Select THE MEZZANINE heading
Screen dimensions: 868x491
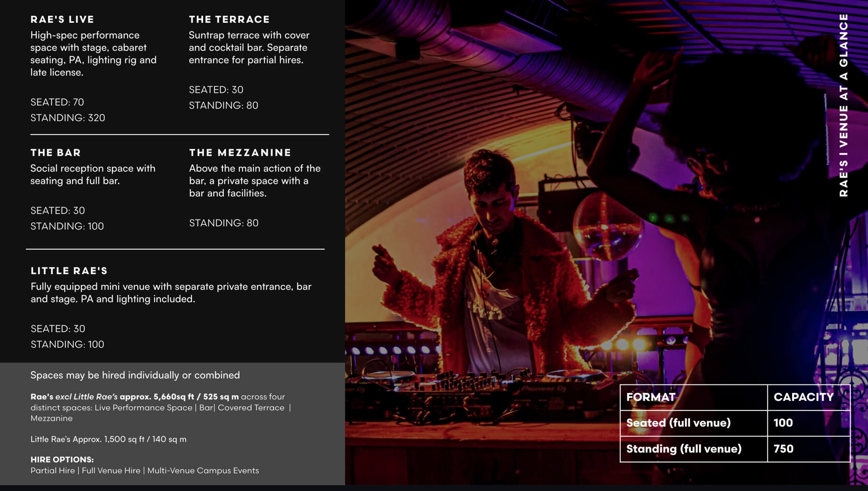click(240, 153)
